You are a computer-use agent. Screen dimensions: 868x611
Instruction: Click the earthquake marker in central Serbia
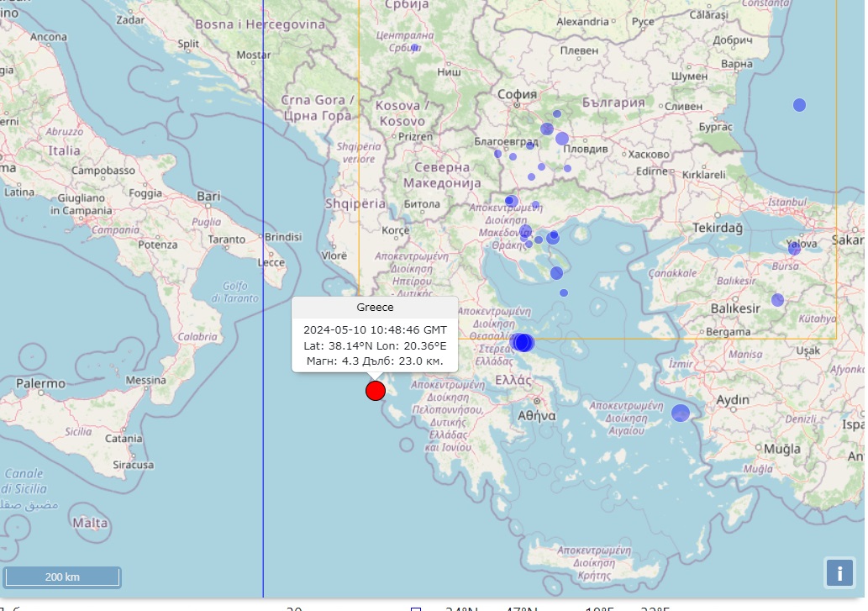pos(414,49)
